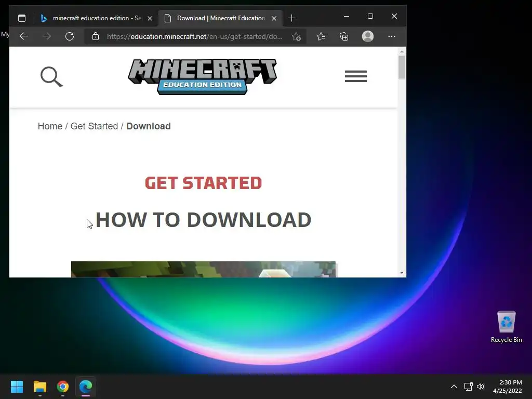Go to Home breadcrumb link
532x399 pixels.
pyautogui.click(x=50, y=126)
